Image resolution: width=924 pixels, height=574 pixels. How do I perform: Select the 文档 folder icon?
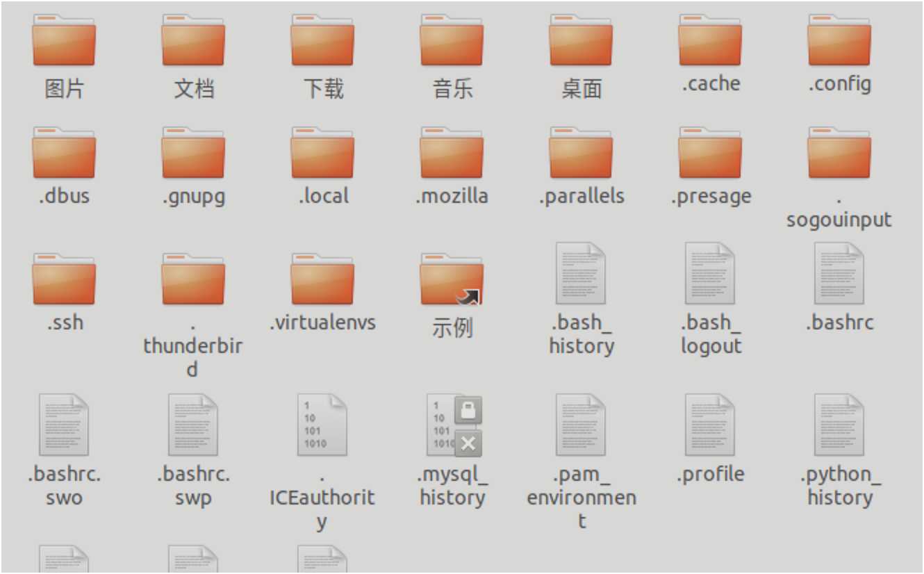coord(193,40)
